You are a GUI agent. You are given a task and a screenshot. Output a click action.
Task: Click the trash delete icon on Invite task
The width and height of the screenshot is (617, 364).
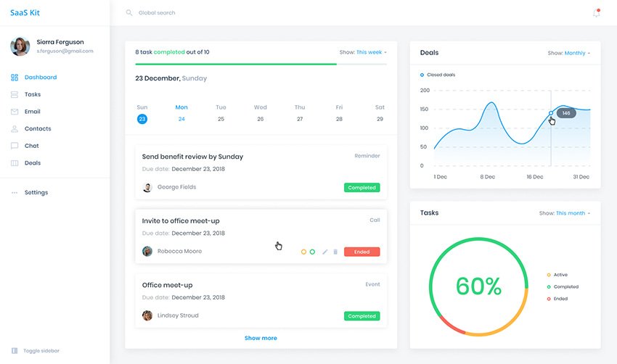click(335, 252)
